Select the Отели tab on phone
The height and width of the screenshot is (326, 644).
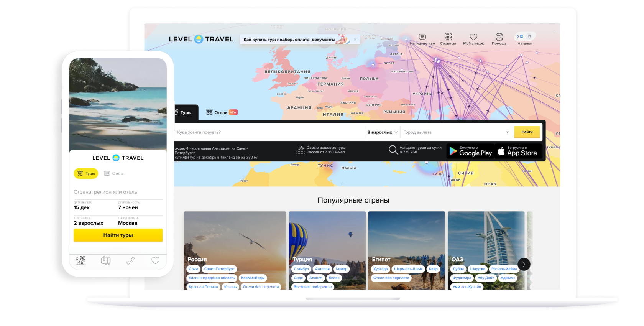tap(114, 173)
